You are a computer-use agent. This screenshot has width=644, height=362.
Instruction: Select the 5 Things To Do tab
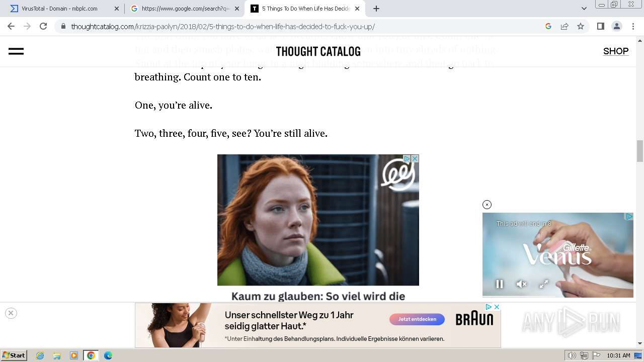tap(305, 9)
